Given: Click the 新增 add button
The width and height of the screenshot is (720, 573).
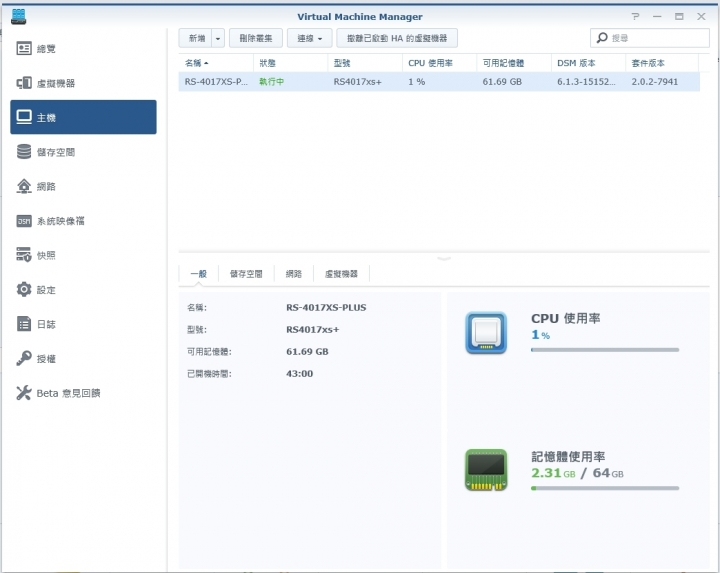Looking at the screenshot, I should [196, 38].
